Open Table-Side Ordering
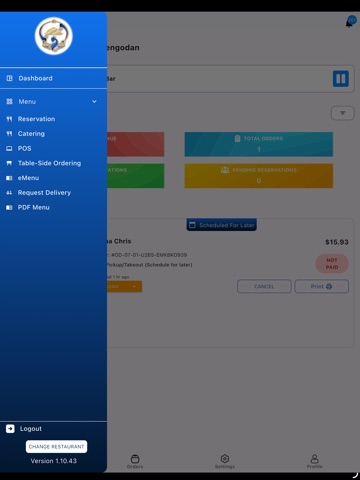The image size is (360, 480). pyautogui.click(x=49, y=163)
